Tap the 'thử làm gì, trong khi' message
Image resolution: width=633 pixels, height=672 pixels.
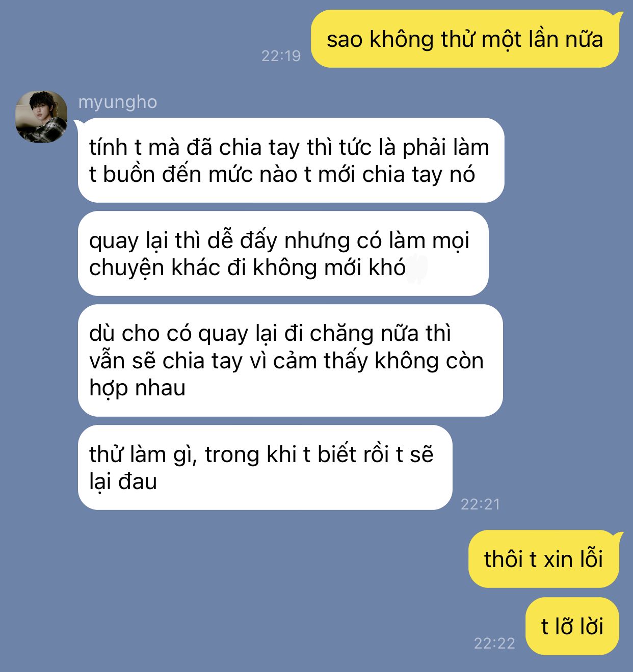(265, 467)
